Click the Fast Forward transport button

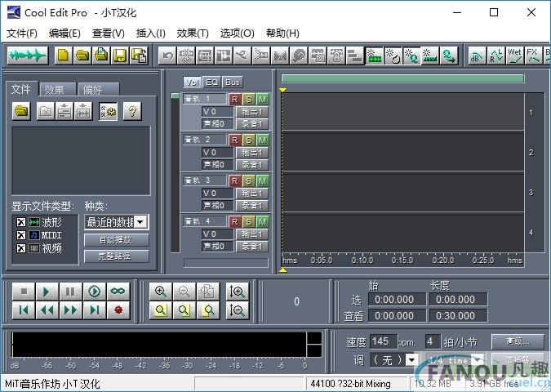point(71,310)
